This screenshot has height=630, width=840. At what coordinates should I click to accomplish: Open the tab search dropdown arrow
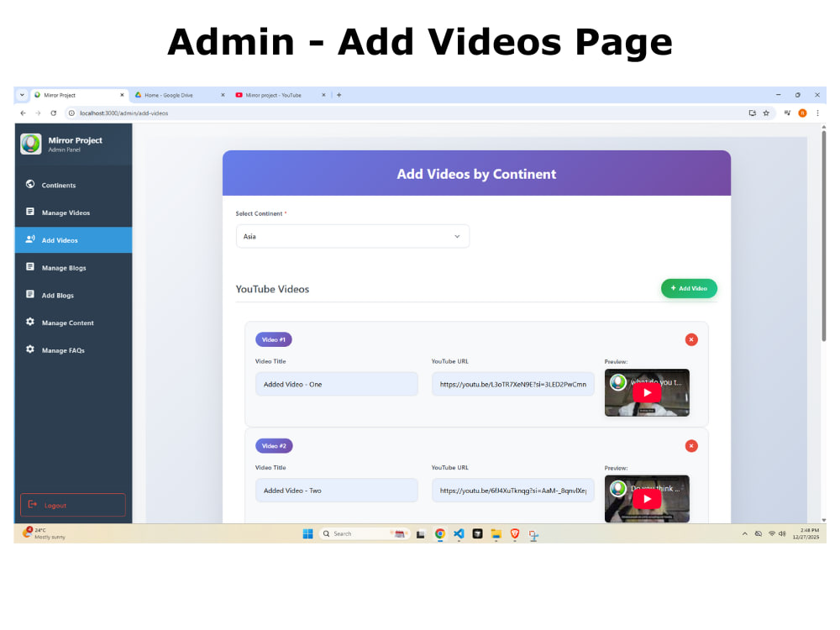point(22,95)
